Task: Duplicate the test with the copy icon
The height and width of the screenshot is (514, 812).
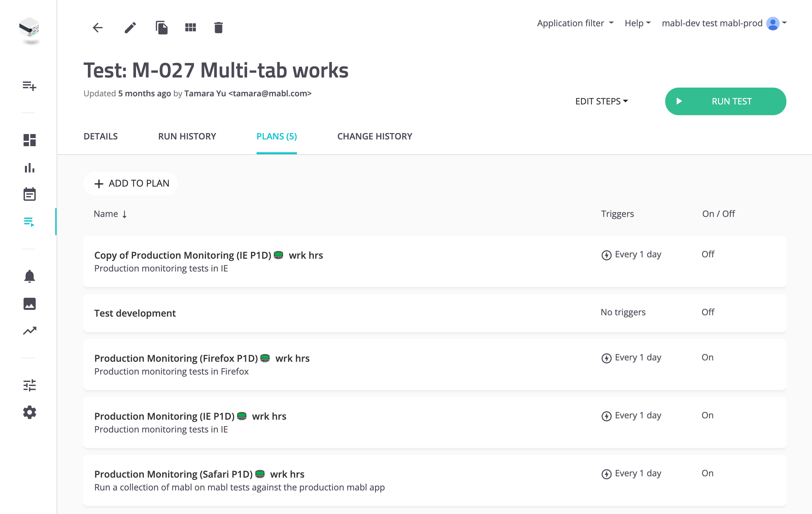Action: 162,27
